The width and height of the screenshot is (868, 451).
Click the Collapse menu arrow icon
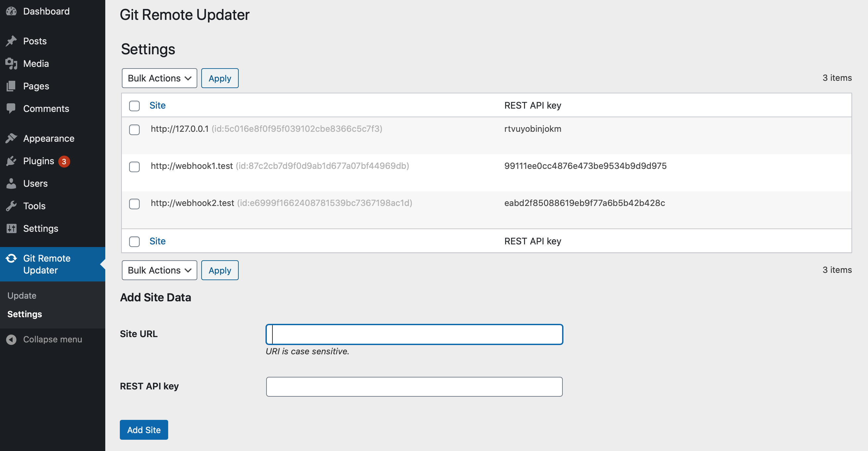click(11, 339)
